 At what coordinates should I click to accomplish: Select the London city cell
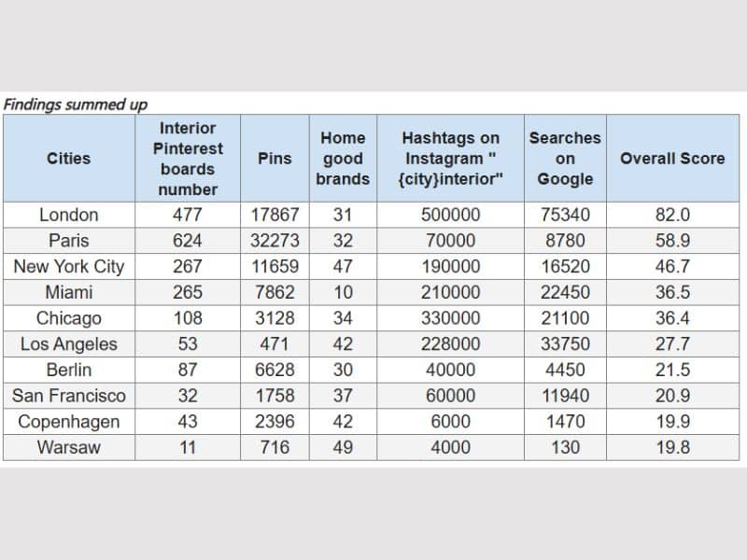pos(69,215)
